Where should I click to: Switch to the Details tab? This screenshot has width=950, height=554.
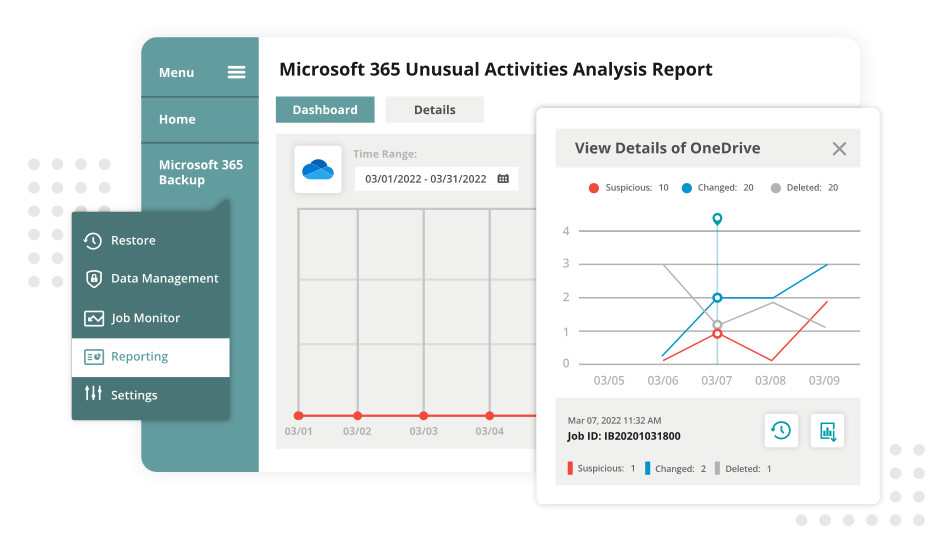click(x=434, y=110)
